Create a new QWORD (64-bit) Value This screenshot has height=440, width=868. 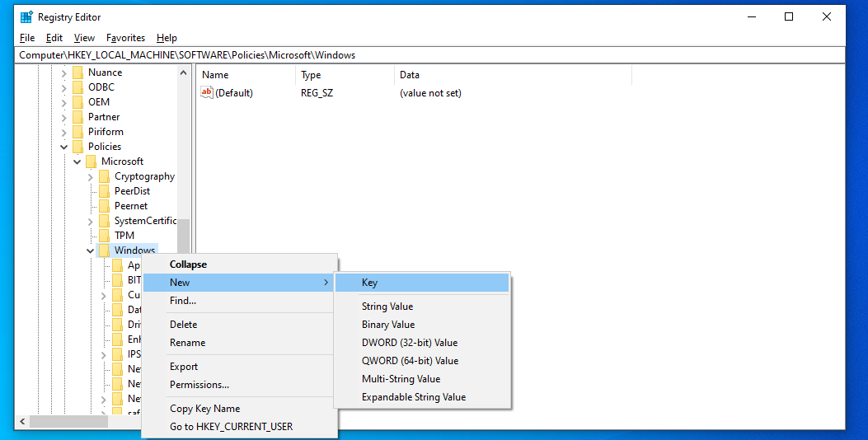click(422, 361)
